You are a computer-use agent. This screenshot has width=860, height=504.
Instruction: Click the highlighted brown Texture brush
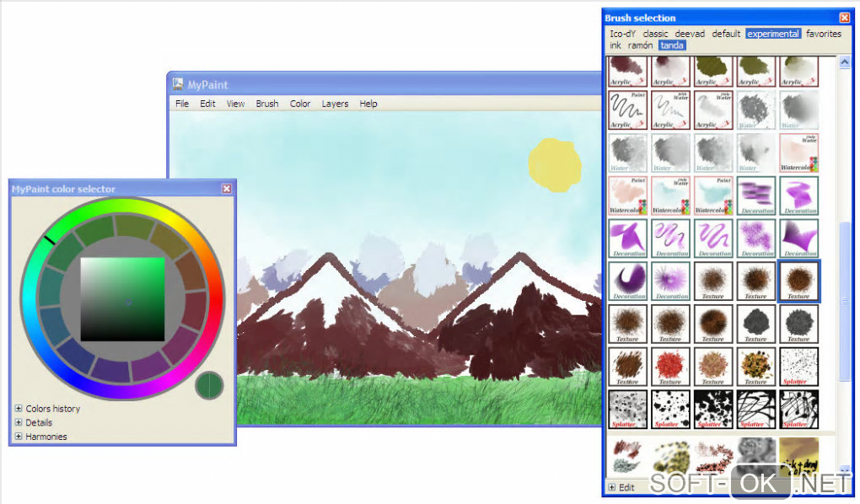coord(798,281)
